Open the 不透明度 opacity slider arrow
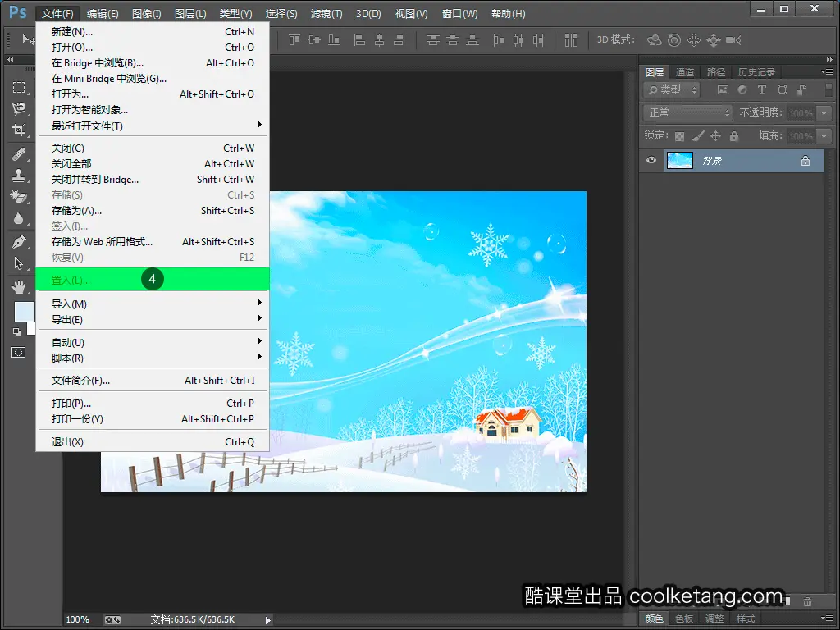 [x=824, y=113]
